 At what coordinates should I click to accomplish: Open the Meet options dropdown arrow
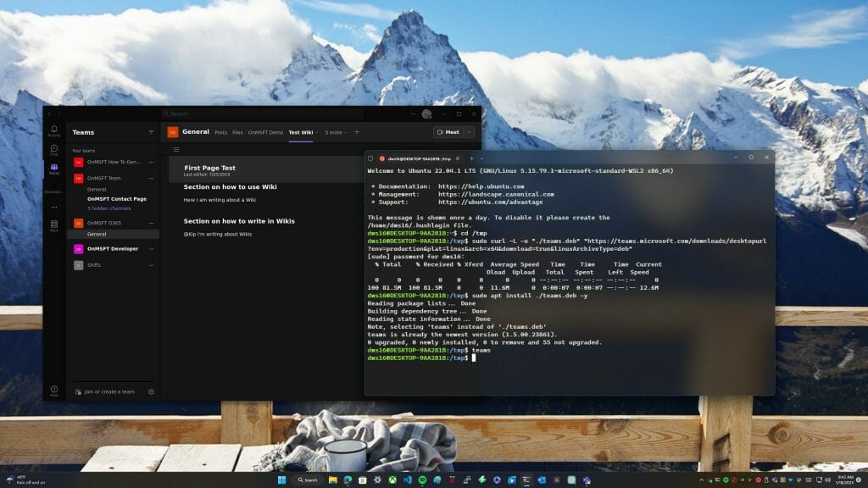click(470, 132)
